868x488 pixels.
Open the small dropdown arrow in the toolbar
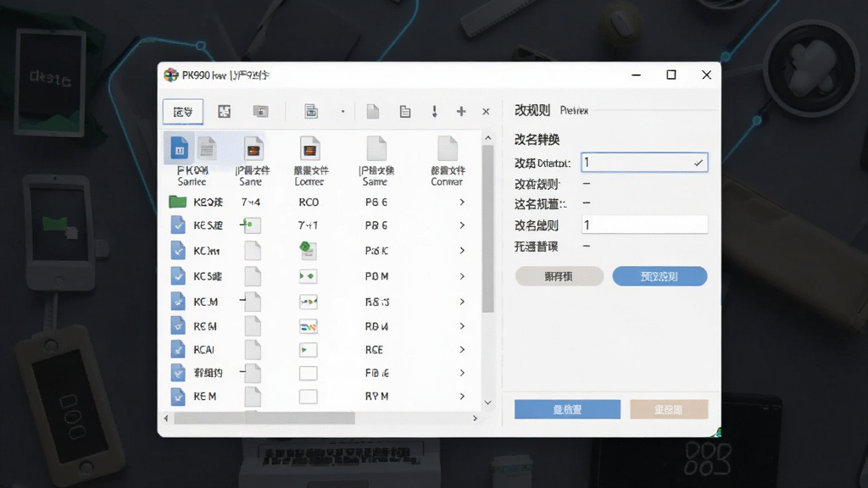click(x=342, y=112)
